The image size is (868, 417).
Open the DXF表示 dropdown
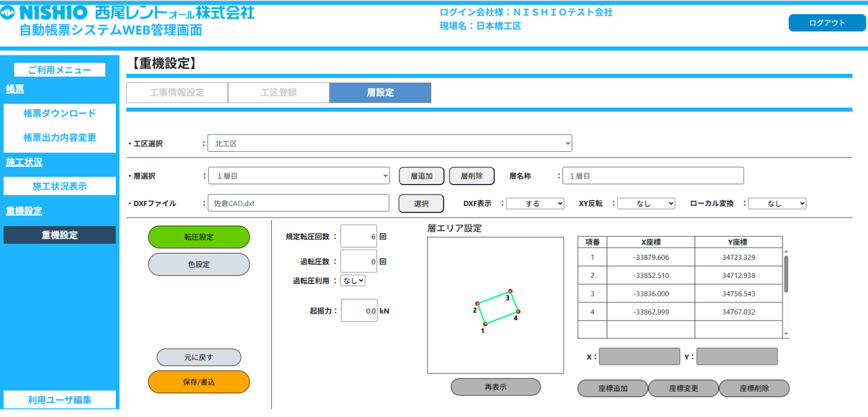[x=535, y=203]
